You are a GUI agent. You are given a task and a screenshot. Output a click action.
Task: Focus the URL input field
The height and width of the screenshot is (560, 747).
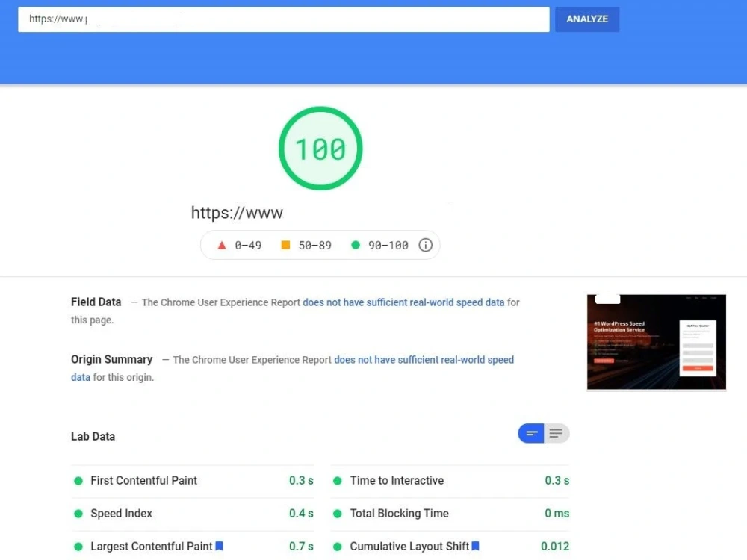(283, 19)
